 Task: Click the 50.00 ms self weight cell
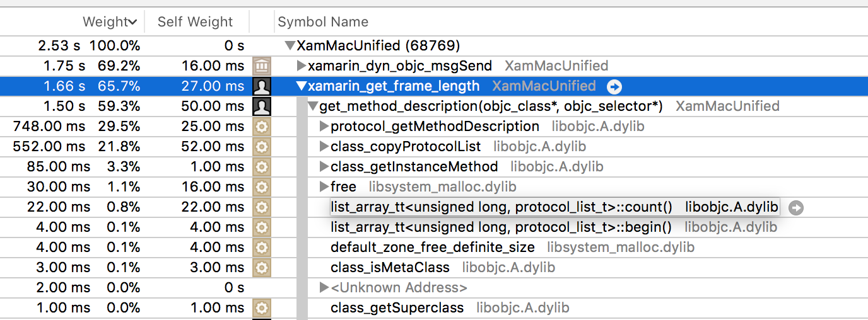coord(212,106)
